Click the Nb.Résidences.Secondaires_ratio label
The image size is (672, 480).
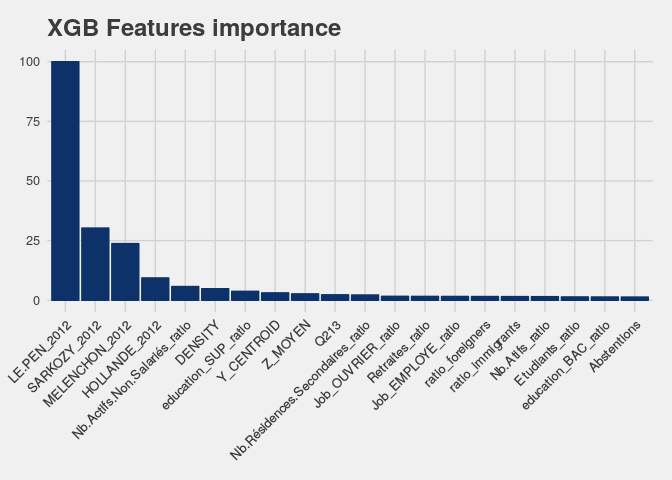[x=300, y=391]
